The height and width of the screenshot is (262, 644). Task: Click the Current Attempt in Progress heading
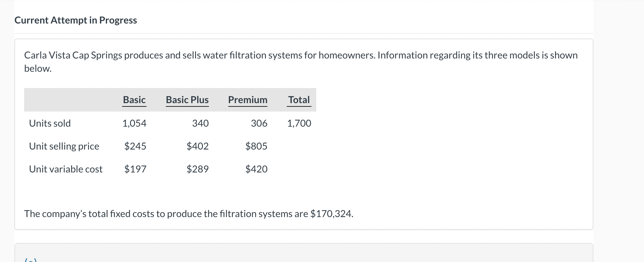[x=76, y=20]
